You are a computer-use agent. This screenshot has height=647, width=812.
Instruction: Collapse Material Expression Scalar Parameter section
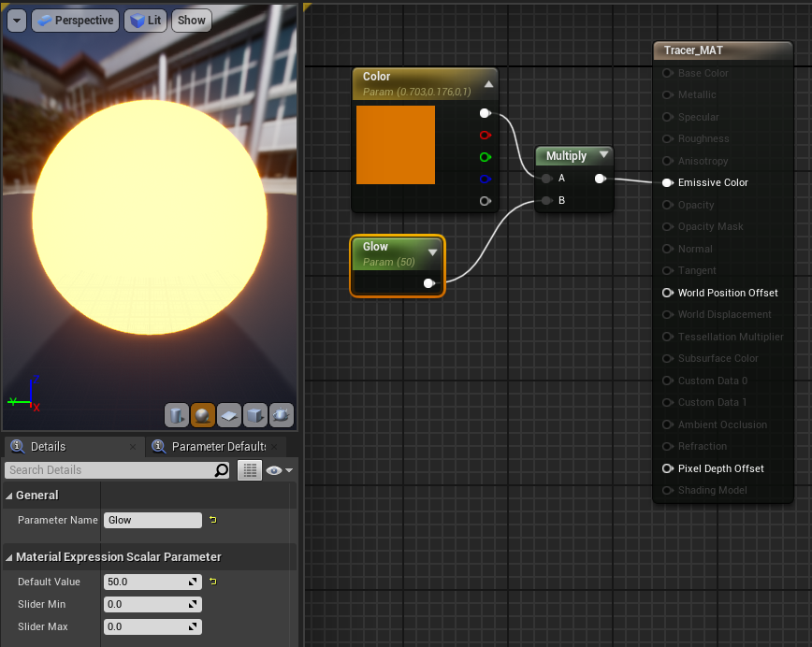click(x=9, y=557)
